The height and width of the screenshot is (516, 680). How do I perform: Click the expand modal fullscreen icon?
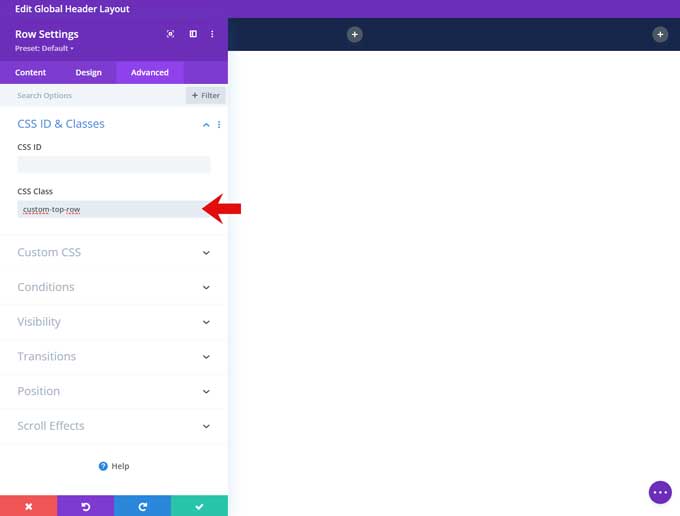click(171, 34)
